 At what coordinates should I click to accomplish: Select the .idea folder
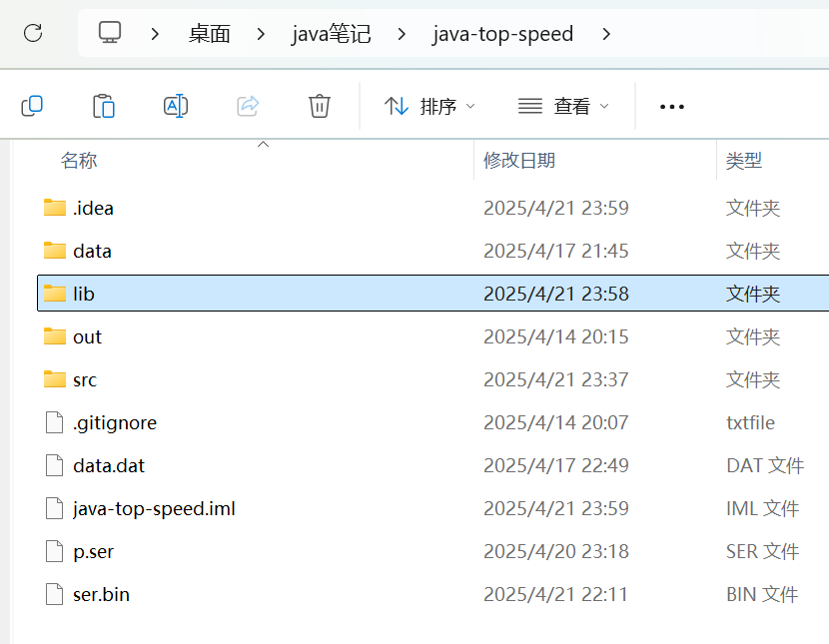click(x=93, y=209)
